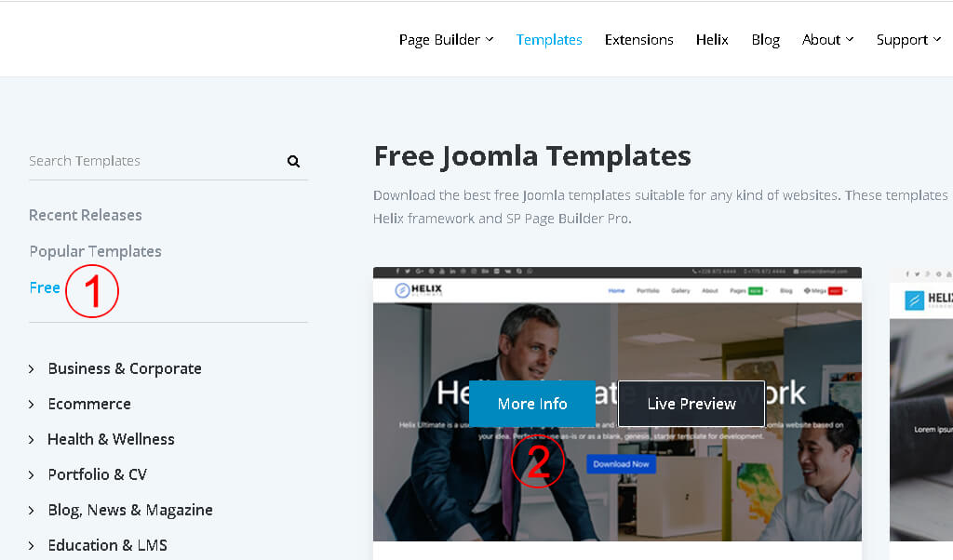Open the Education & LMS category
The height and width of the screenshot is (560, 953).
(x=108, y=545)
